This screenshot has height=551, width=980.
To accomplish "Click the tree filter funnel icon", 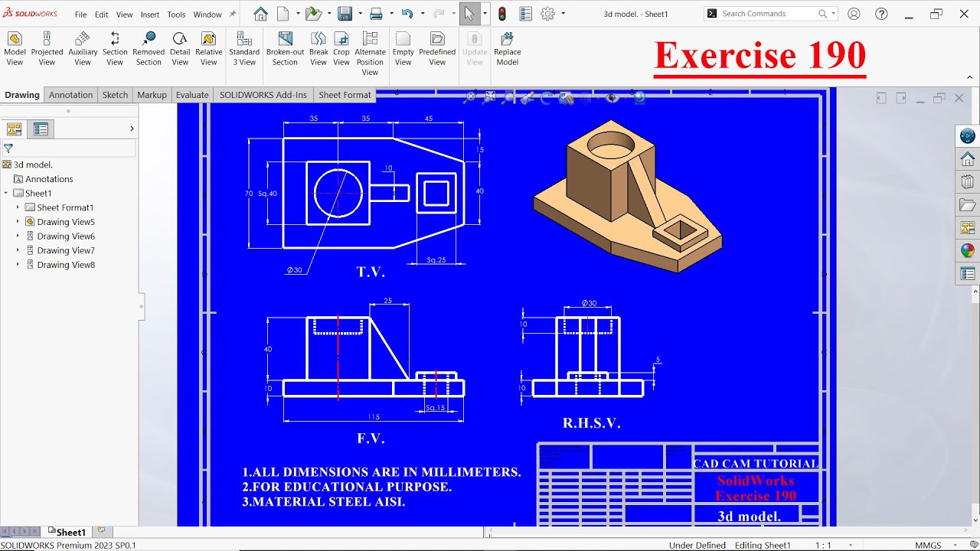I will pyautogui.click(x=8, y=148).
